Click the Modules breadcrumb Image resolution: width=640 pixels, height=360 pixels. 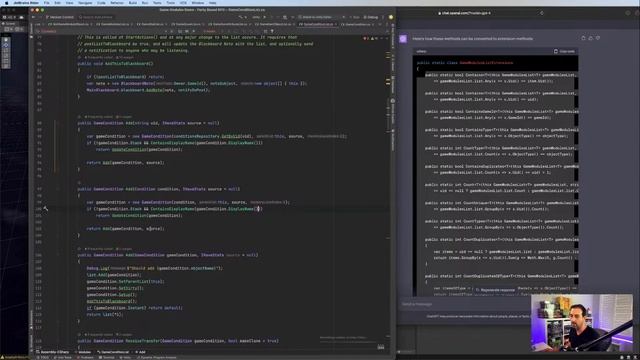tap(84, 352)
